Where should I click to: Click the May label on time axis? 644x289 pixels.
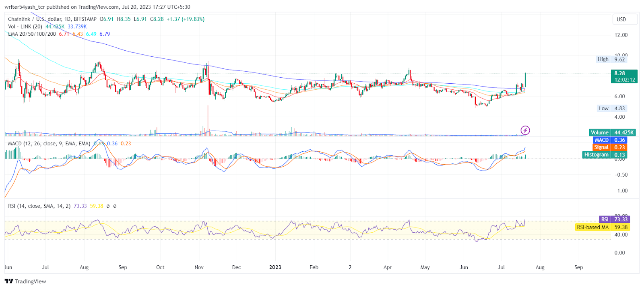coord(425,267)
